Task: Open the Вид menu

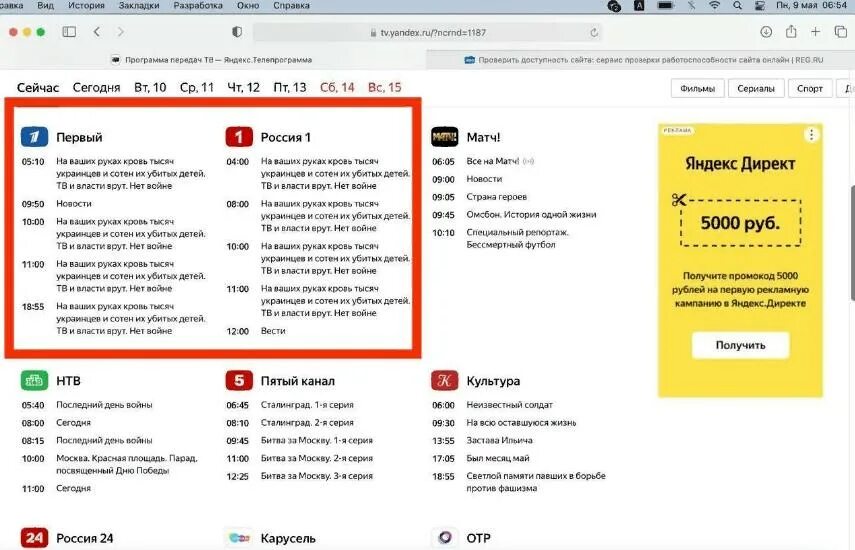Action: coord(45,5)
